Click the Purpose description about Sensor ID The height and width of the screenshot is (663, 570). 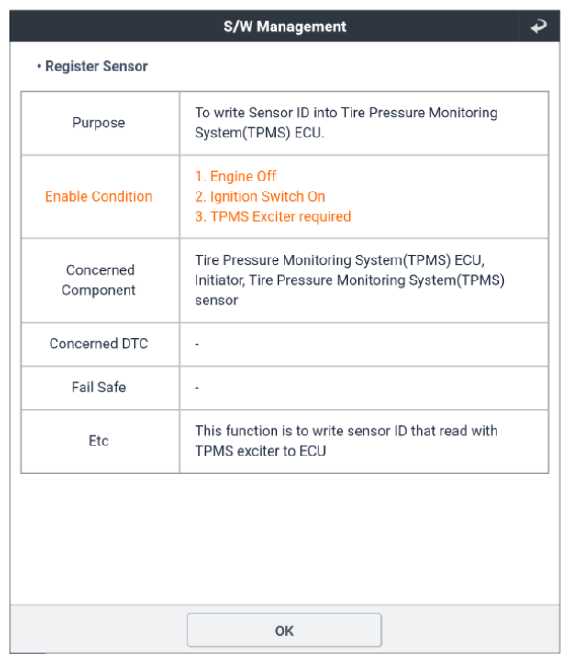[x=346, y=123]
